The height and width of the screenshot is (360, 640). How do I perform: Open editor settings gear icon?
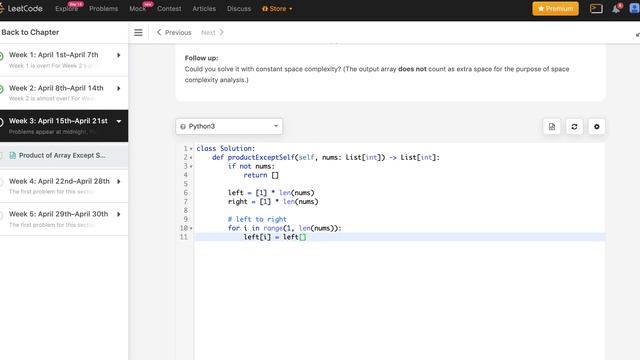597,127
